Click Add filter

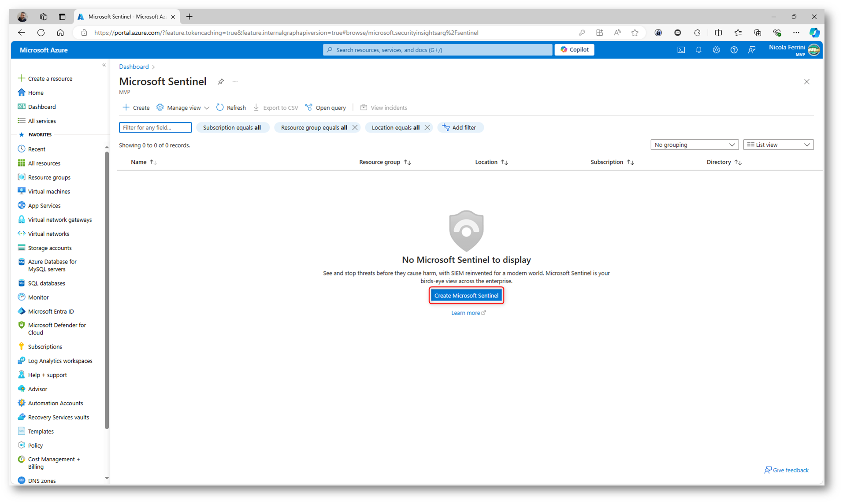pyautogui.click(x=460, y=127)
